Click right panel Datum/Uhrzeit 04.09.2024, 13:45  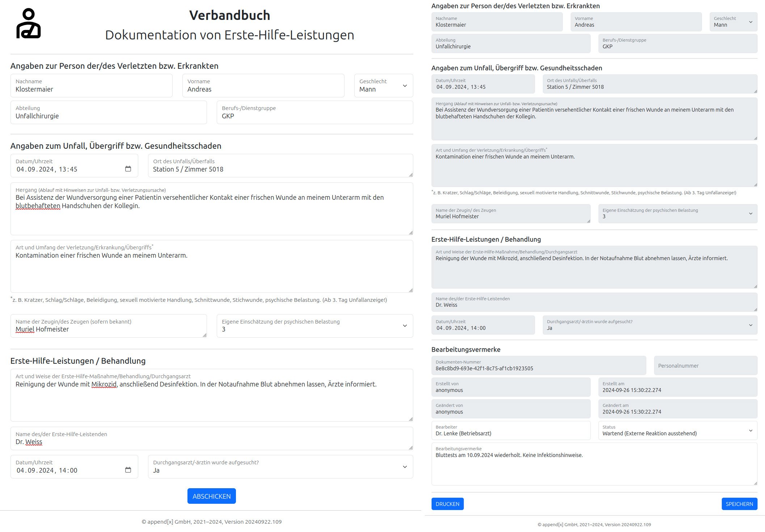tap(483, 84)
